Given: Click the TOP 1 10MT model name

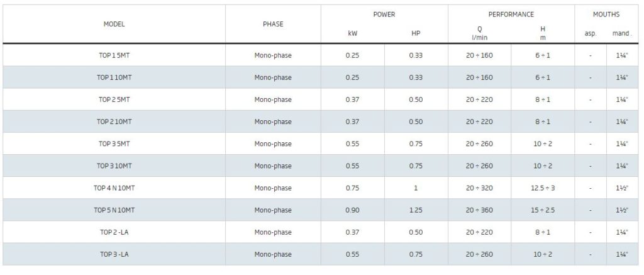Looking at the screenshot, I should (x=114, y=77).
